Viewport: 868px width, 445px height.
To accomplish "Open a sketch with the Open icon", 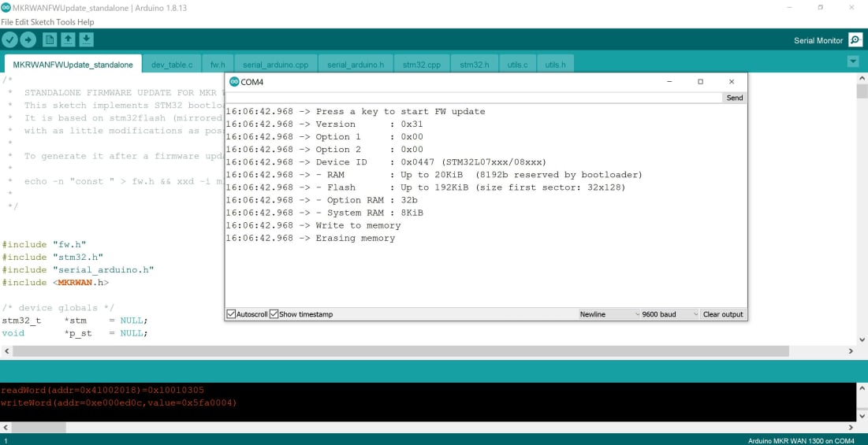I will click(x=68, y=40).
